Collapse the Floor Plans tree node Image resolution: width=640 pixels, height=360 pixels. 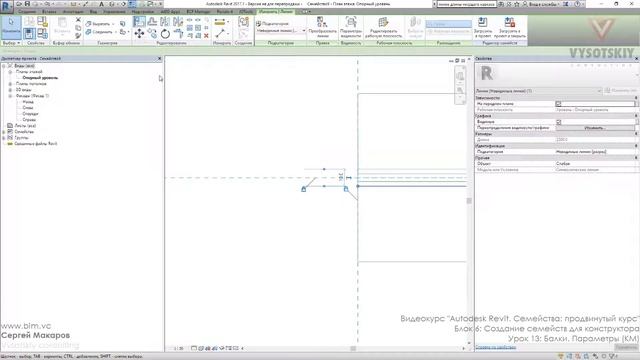click(x=10, y=72)
